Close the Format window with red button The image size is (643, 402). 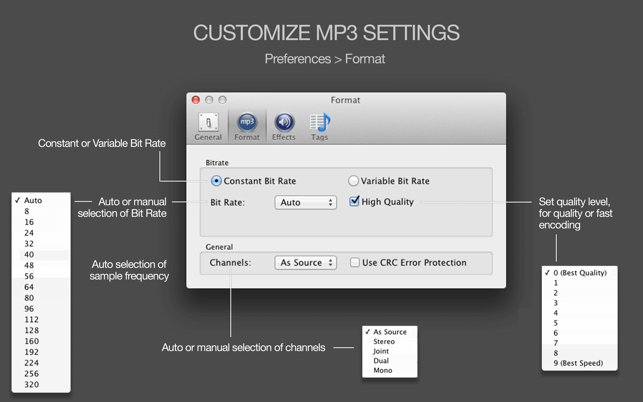pyautogui.click(x=196, y=100)
